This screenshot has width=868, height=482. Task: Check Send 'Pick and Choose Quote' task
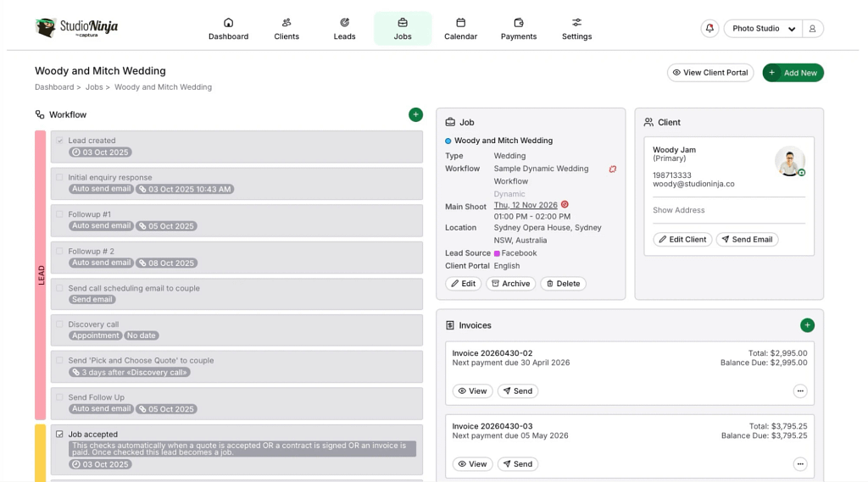pos(60,360)
